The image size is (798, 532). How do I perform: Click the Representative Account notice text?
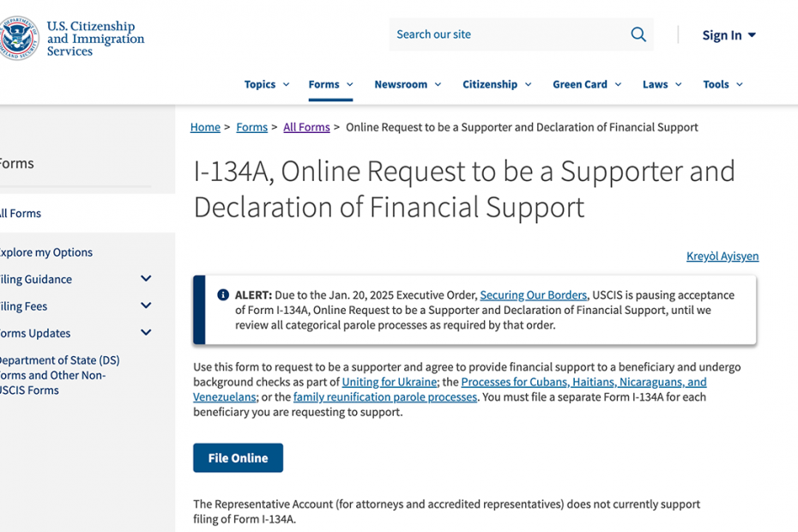point(446,511)
